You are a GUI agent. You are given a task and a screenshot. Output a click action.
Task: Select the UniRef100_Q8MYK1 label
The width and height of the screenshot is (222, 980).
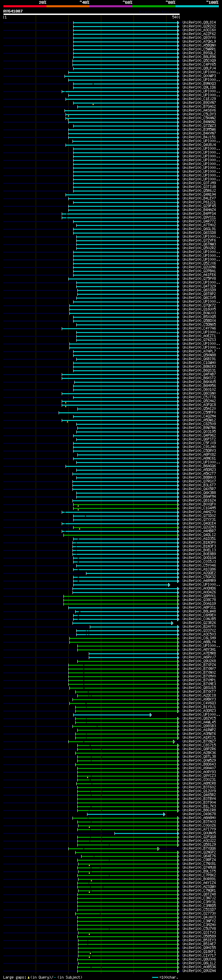pos(199,596)
